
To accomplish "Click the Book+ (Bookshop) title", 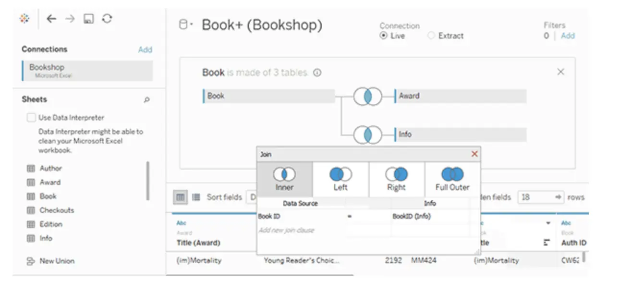I will (x=262, y=25).
